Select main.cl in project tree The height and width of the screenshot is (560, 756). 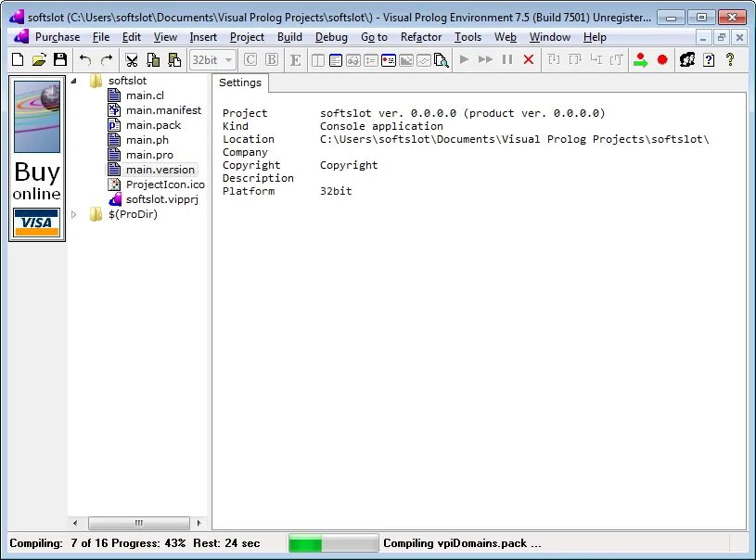(x=145, y=95)
